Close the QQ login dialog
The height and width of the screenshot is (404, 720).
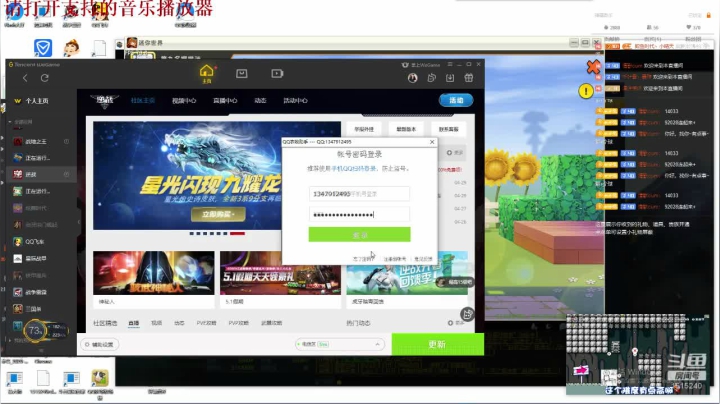click(x=432, y=142)
